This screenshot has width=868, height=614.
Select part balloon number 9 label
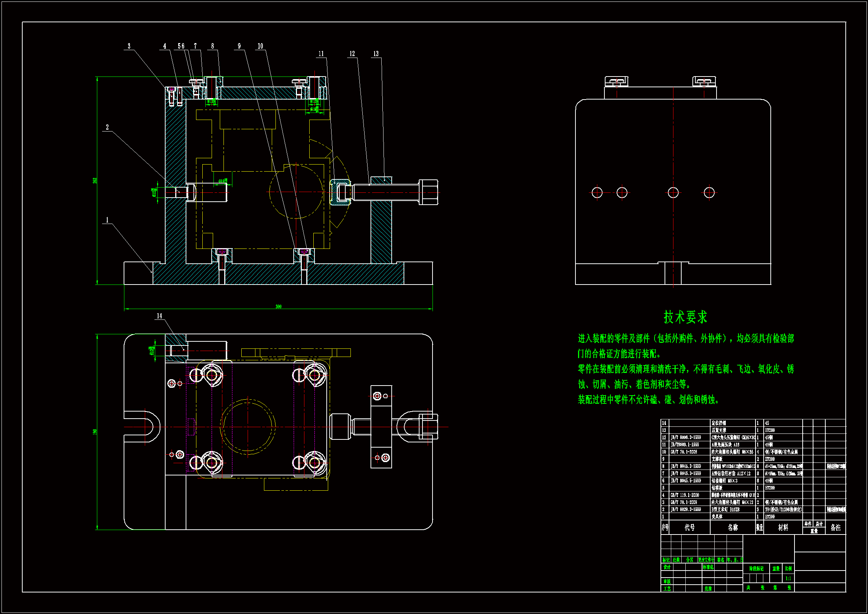click(x=239, y=46)
